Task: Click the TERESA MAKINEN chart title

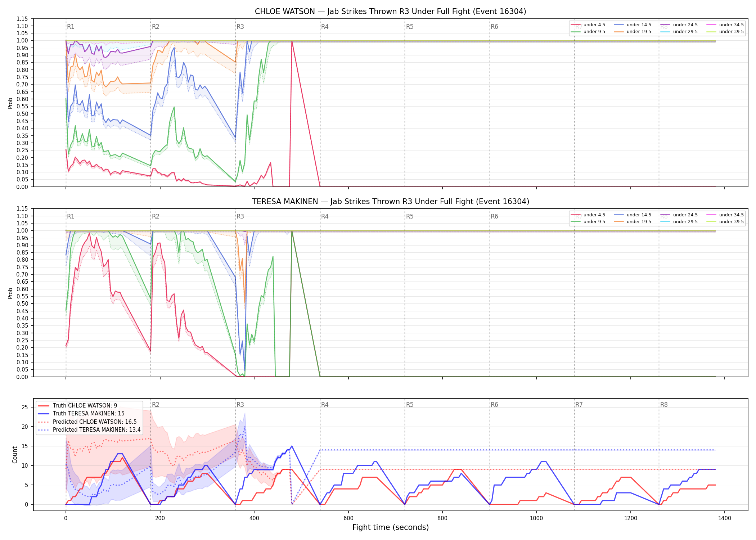Action: point(390,202)
